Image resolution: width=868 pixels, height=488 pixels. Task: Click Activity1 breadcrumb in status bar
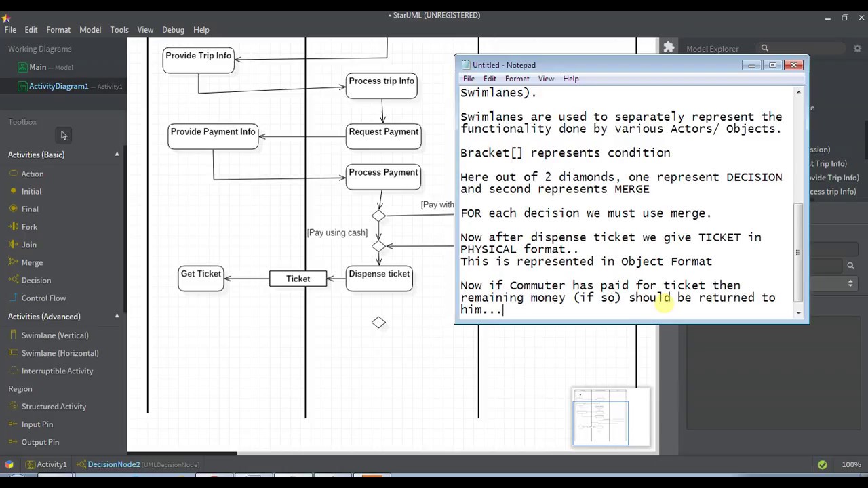click(x=46, y=464)
